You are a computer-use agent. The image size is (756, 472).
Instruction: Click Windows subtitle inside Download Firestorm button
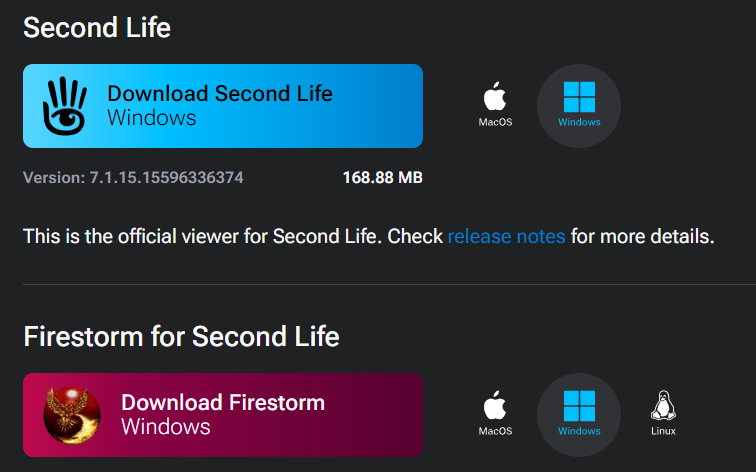click(x=165, y=427)
